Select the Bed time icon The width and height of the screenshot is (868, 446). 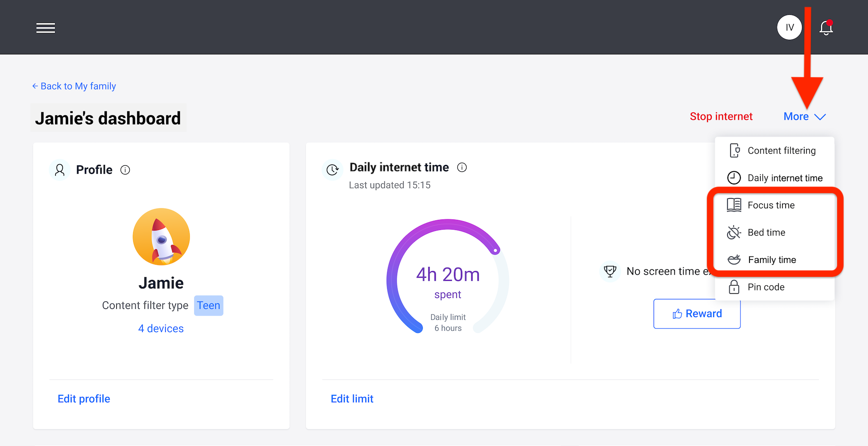point(733,232)
